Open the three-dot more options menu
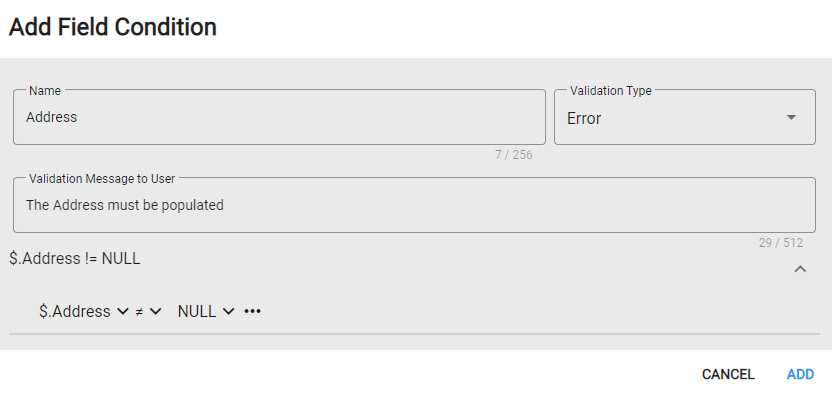 [252, 311]
